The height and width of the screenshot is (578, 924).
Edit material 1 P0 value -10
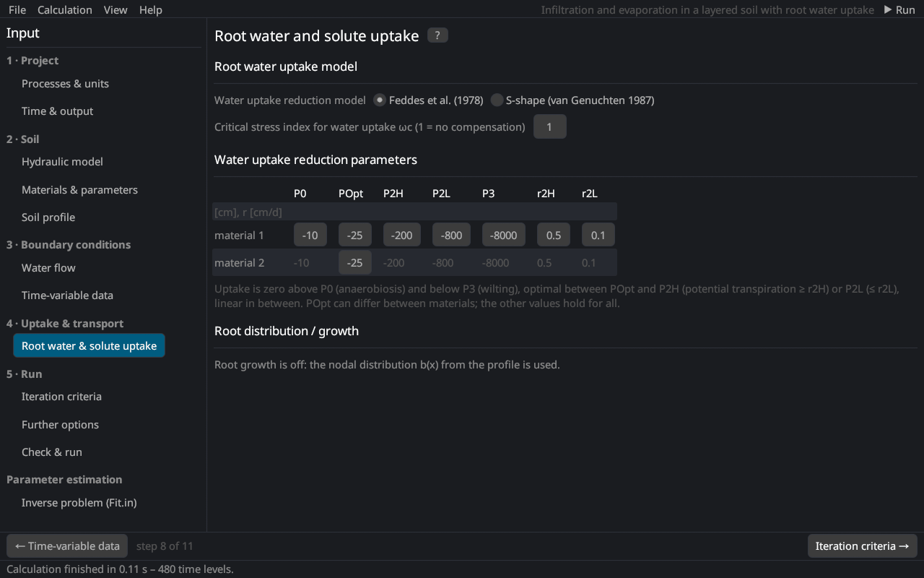pyautogui.click(x=310, y=236)
